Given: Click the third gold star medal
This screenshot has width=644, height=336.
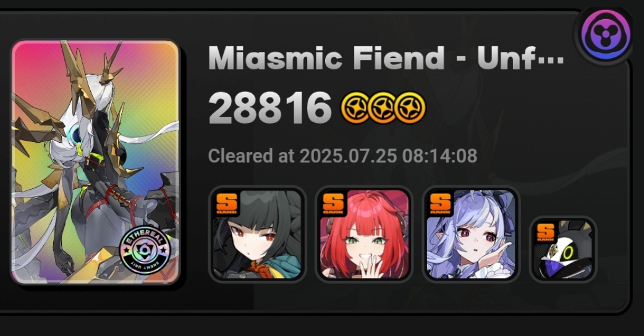Looking at the screenshot, I should coord(410,107).
